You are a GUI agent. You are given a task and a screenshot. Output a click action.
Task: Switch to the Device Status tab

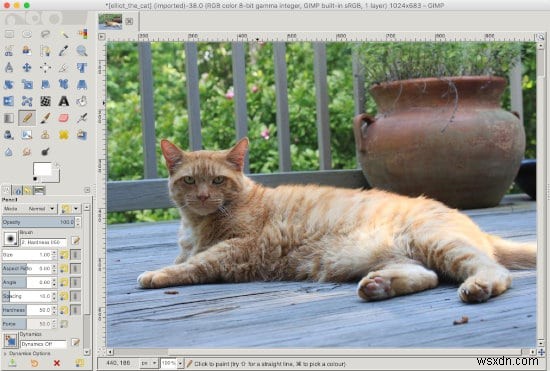pos(18,190)
